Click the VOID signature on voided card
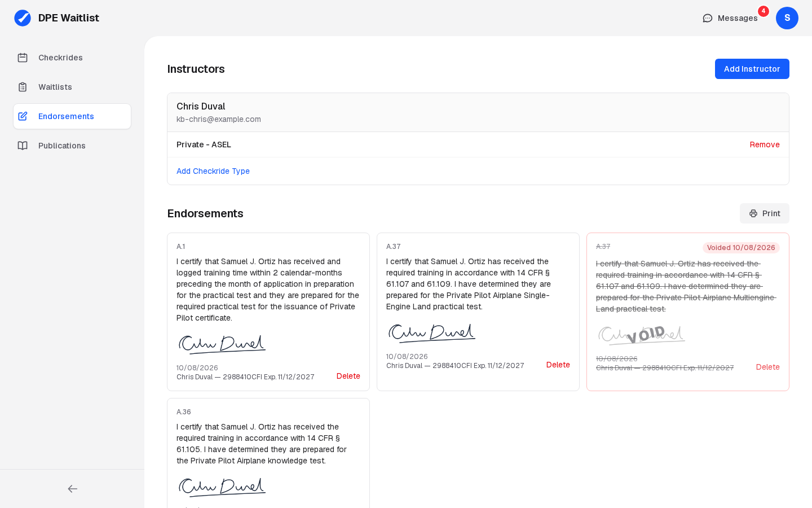This screenshot has height=508, width=812. pos(641,335)
